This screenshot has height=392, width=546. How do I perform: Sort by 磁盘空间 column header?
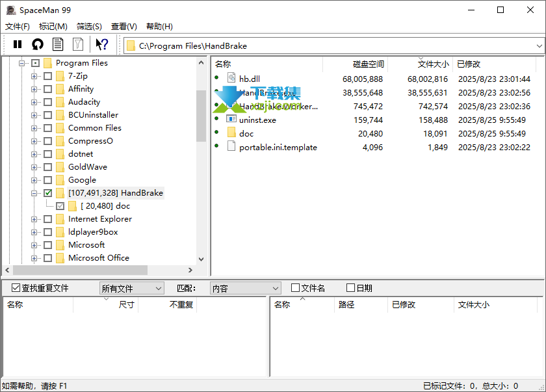(x=368, y=64)
